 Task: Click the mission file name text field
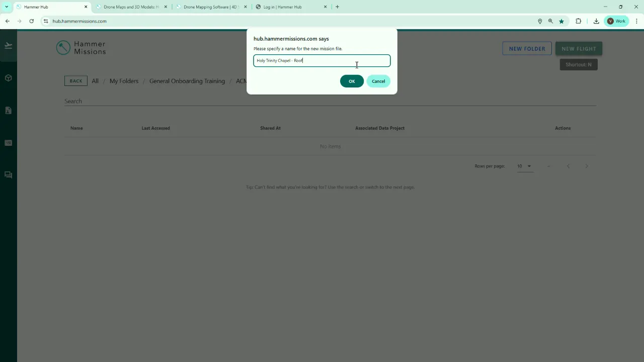click(x=322, y=61)
